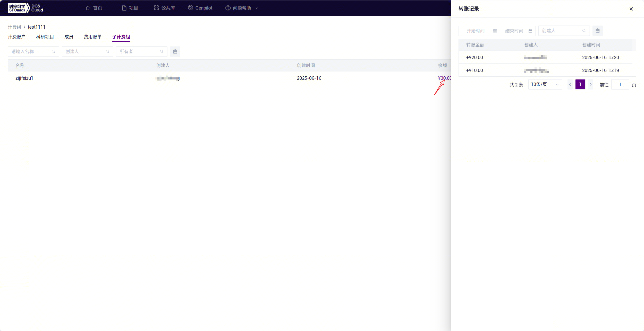Switch to the 费用账单 tab

coord(93,37)
